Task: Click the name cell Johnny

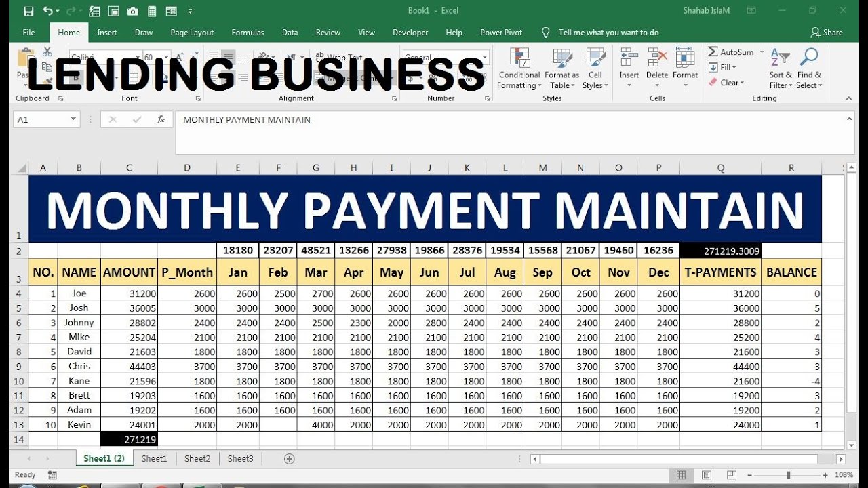Action: pyautogui.click(x=79, y=323)
